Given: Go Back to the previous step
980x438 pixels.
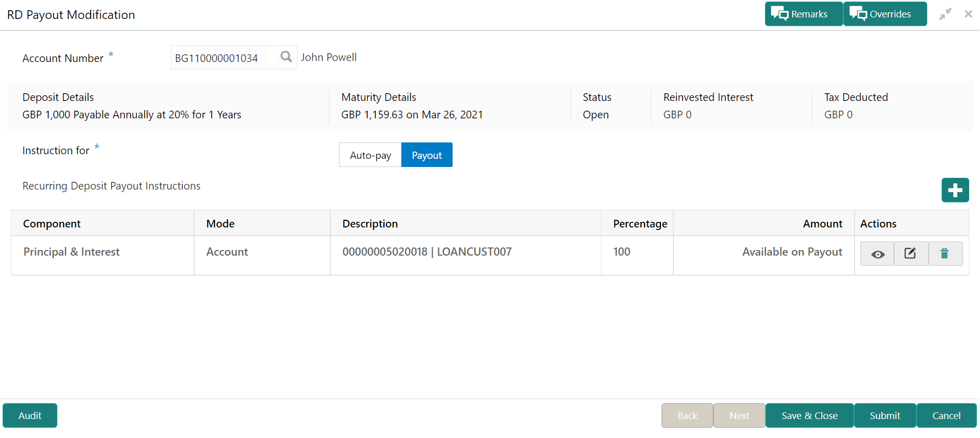Looking at the screenshot, I should [x=687, y=415].
